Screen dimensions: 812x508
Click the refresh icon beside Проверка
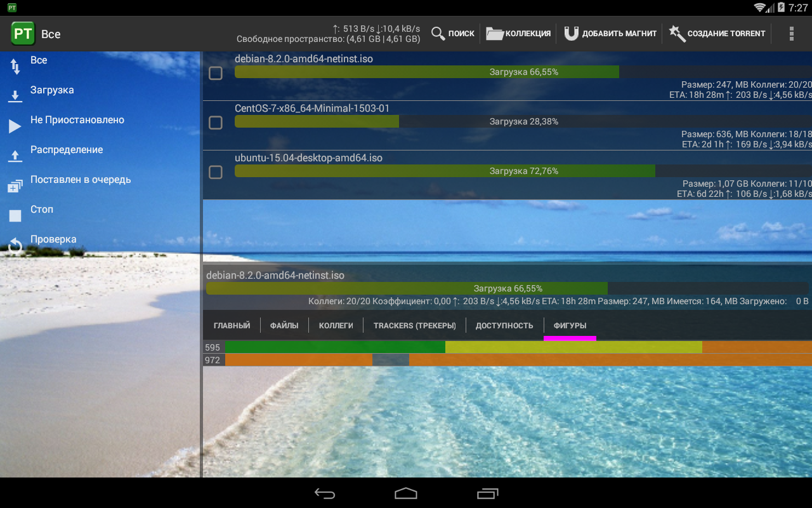point(15,246)
